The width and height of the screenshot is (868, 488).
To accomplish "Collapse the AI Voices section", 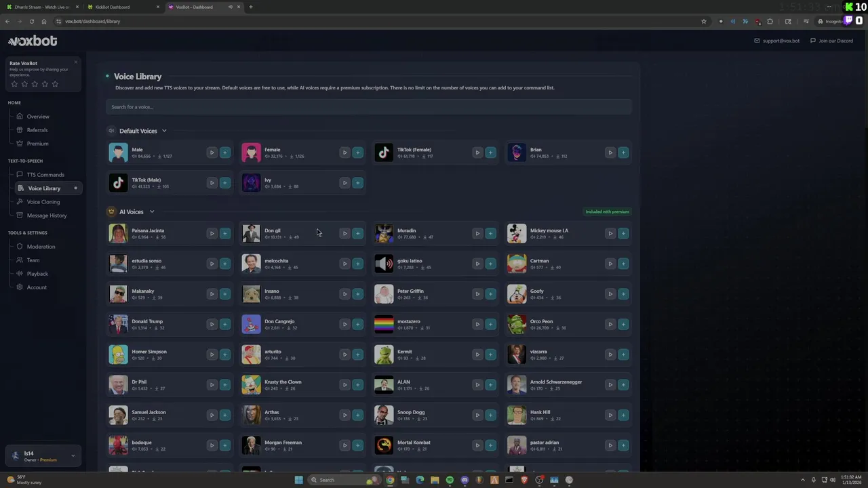I will click(151, 211).
